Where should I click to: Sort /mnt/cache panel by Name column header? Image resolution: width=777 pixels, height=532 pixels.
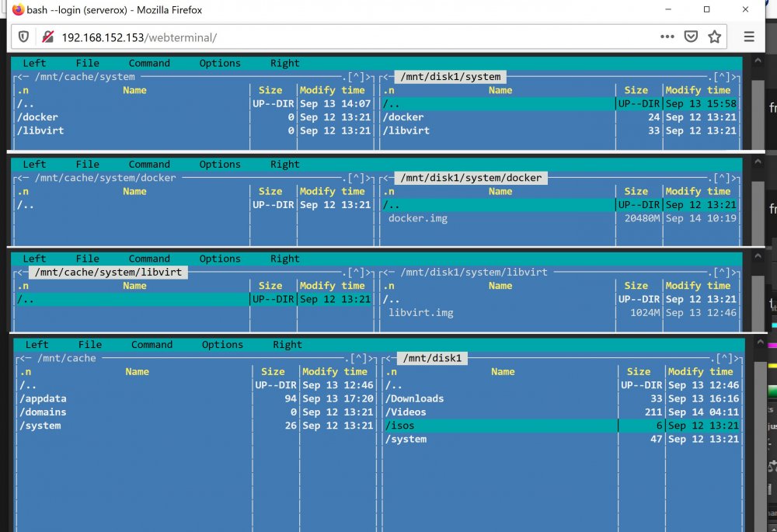pos(137,371)
